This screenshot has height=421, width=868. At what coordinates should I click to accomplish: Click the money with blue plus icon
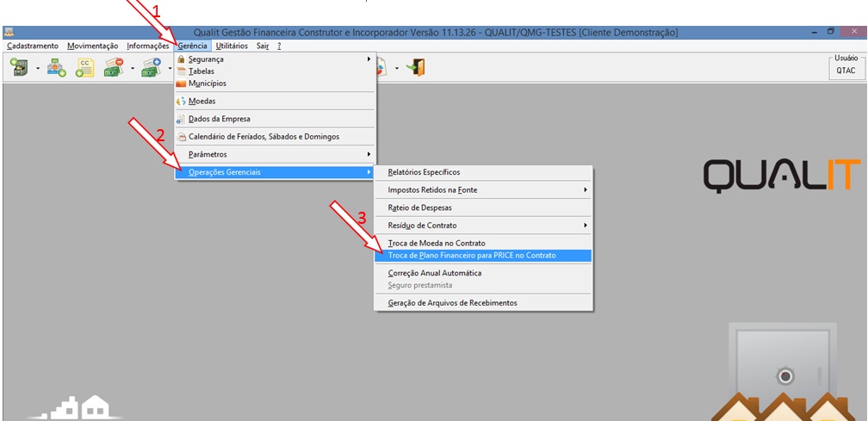click(x=152, y=67)
